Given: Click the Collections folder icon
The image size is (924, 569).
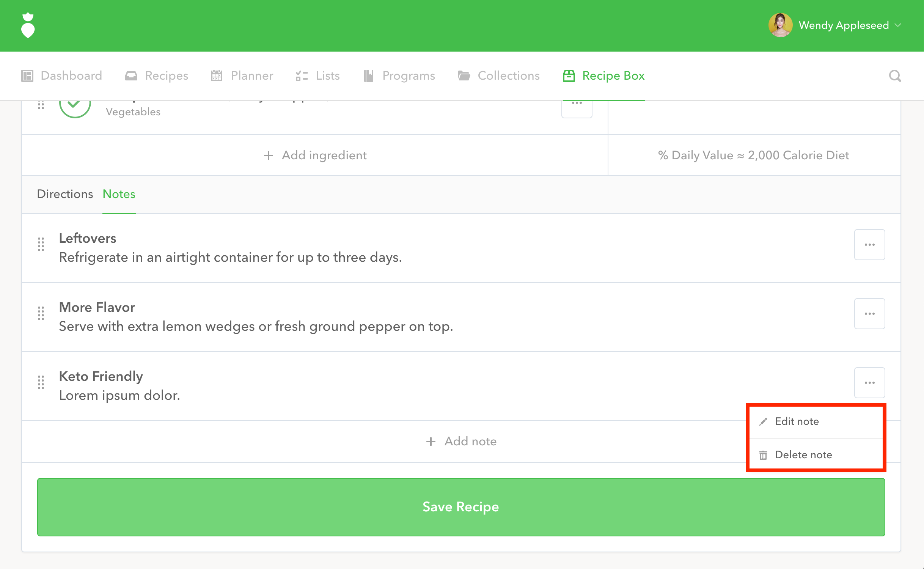Looking at the screenshot, I should (x=464, y=76).
